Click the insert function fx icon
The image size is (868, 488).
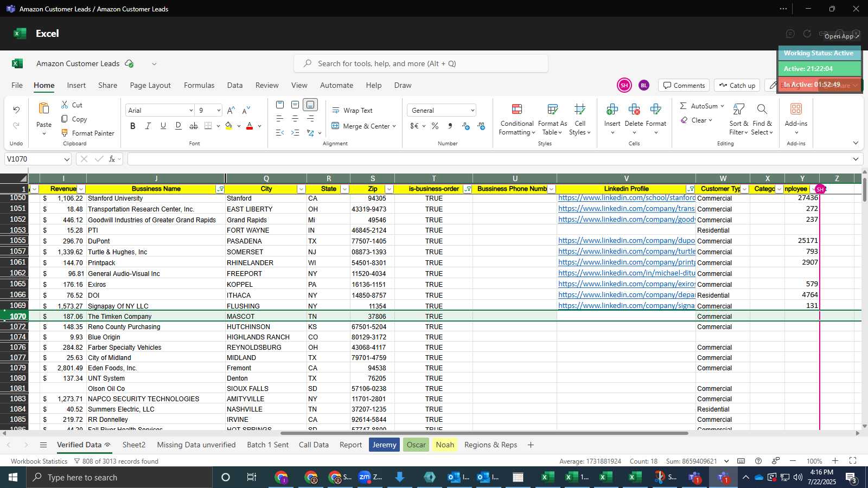click(x=112, y=159)
